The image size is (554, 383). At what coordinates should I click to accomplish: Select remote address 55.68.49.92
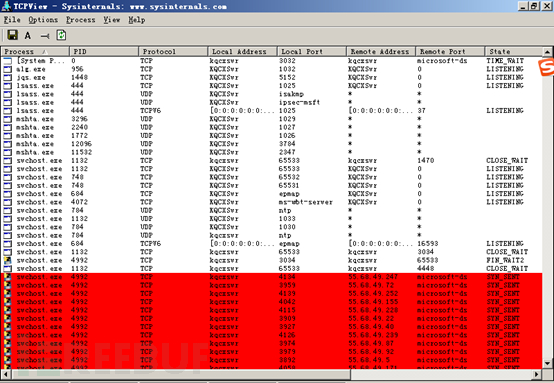pyautogui.click(x=371, y=352)
